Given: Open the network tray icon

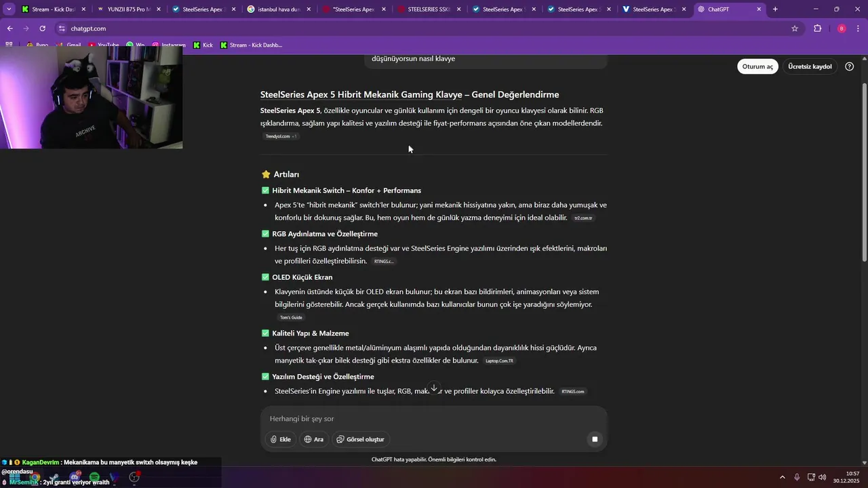Looking at the screenshot, I should coord(811,477).
